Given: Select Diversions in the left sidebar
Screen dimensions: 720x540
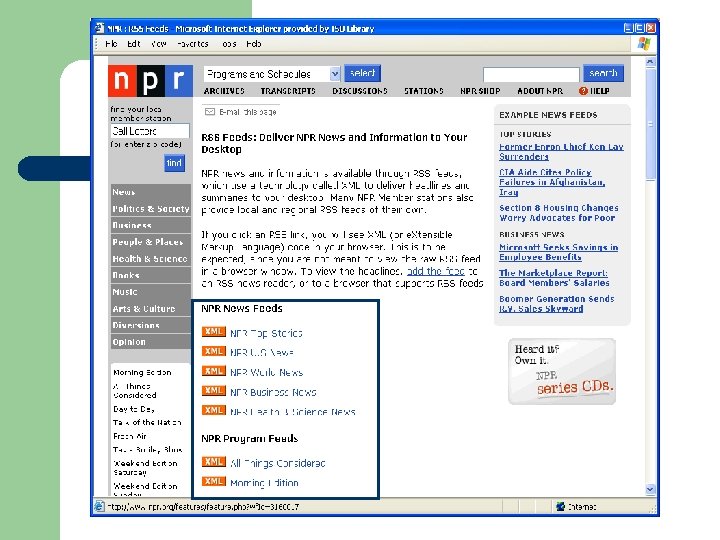Looking at the screenshot, I should (x=151, y=325).
